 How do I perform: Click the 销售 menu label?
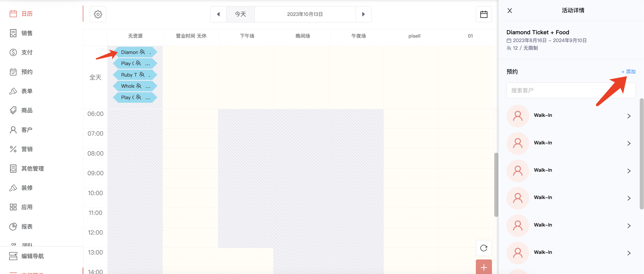[27, 33]
